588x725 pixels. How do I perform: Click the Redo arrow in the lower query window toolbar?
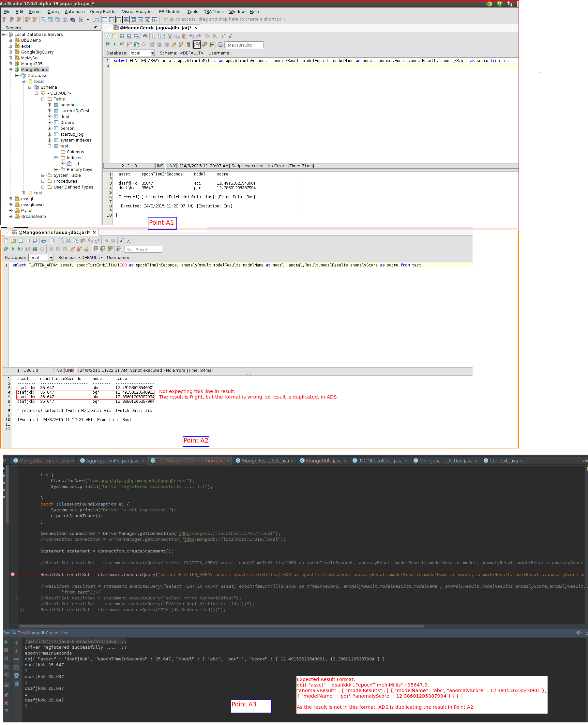click(98, 241)
